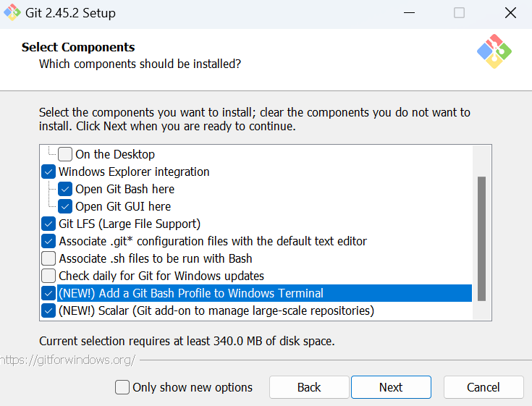The height and width of the screenshot is (406, 532).
Task: Enable Associate .sh files with Bash
Action: click(48, 258)
